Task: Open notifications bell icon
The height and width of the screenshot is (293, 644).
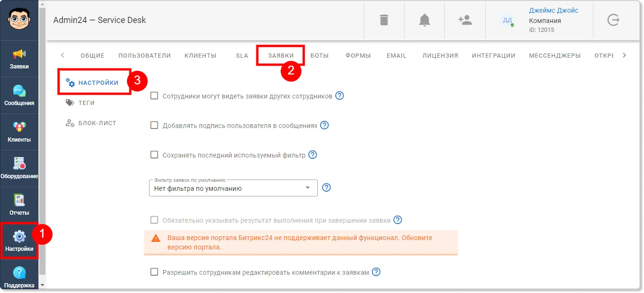Action: pos(425,20)
